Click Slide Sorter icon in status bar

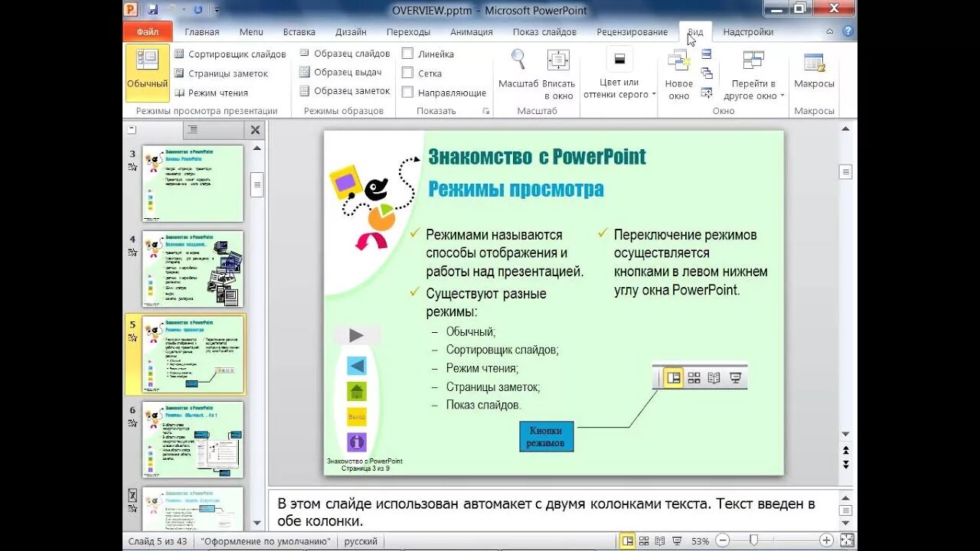tap(644, 541)
